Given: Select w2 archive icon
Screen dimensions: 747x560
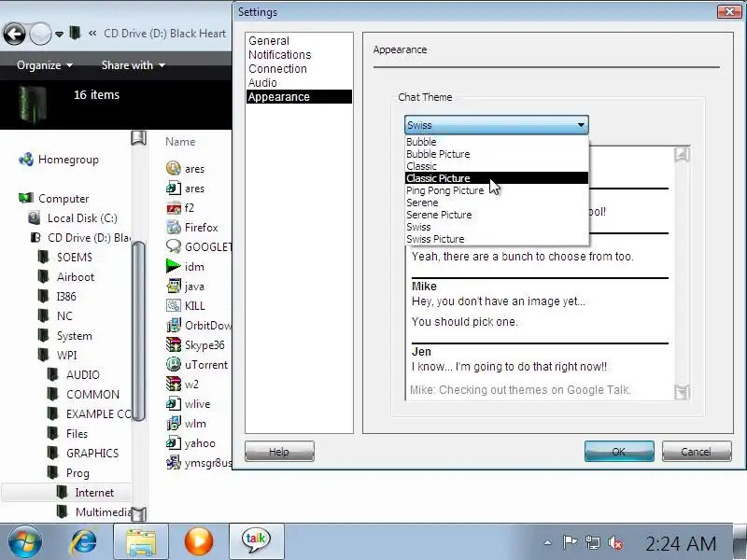Looking at the screenshot, I should tap(174, 384).
